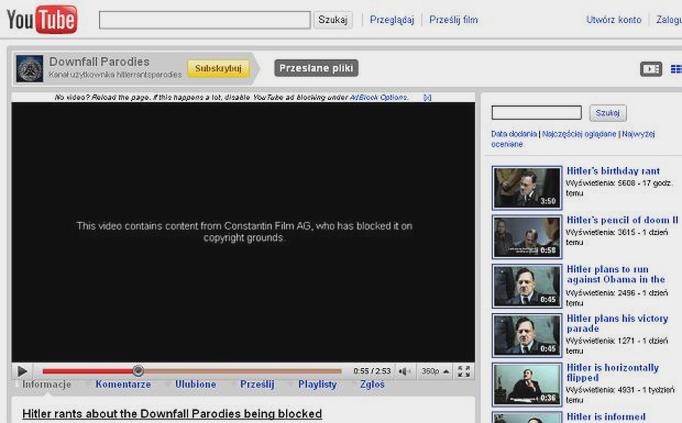The image size is (682, 423).
Task: Open the Playlisty tab
Action: coord(317,385)
